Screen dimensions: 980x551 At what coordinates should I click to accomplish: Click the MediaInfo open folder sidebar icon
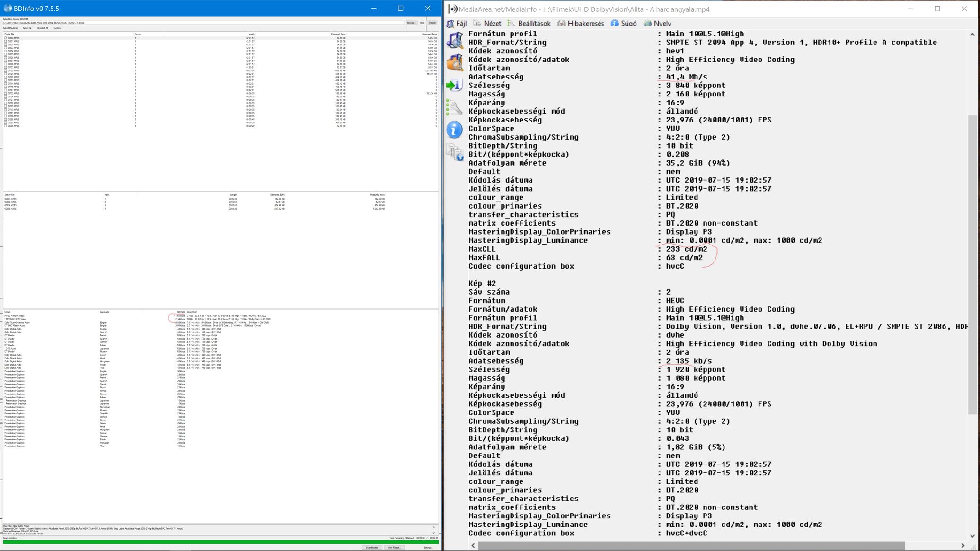point(455,62)
